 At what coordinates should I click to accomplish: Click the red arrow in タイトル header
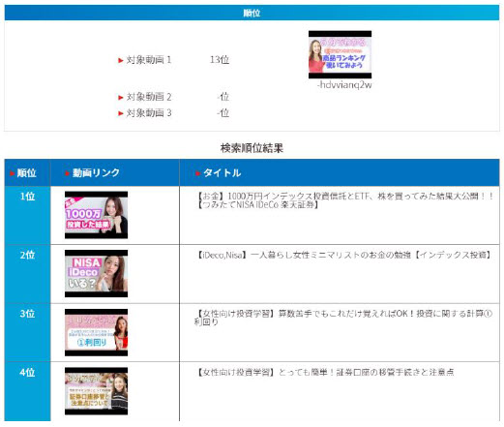pos(198,173)
